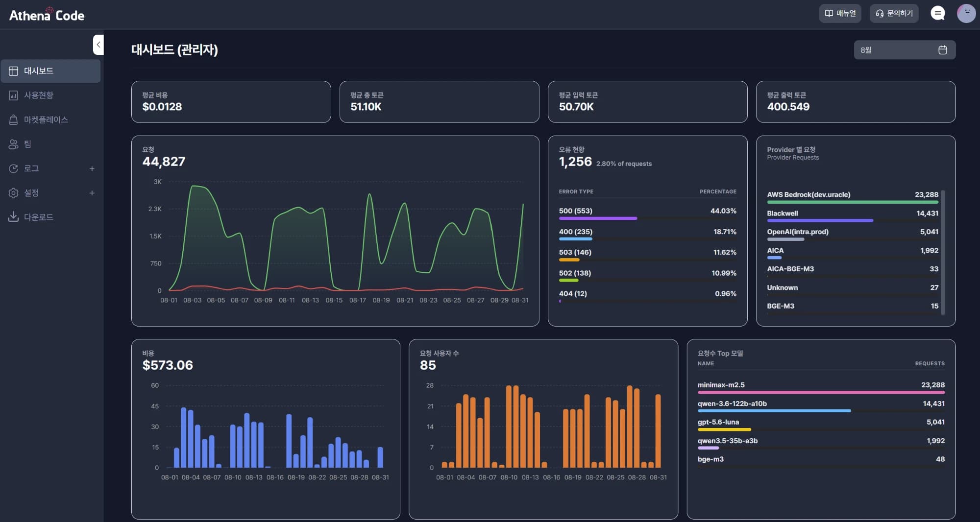Click the 'qwen-3.6-122b-a10b' model row
Image resolution: width=980 pixels, height=522 pixels.
coord(821,406)
